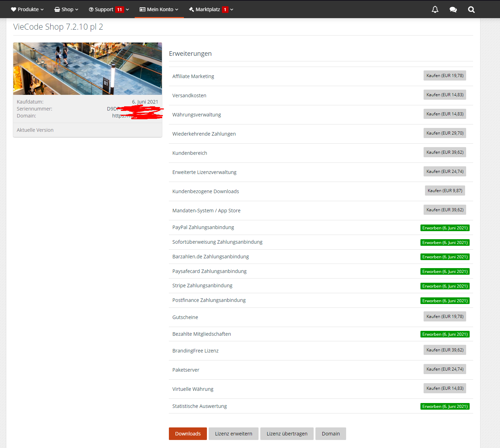Click the shopping mall product thumbnail
This screenshot has height=448, width=500.
88,69
